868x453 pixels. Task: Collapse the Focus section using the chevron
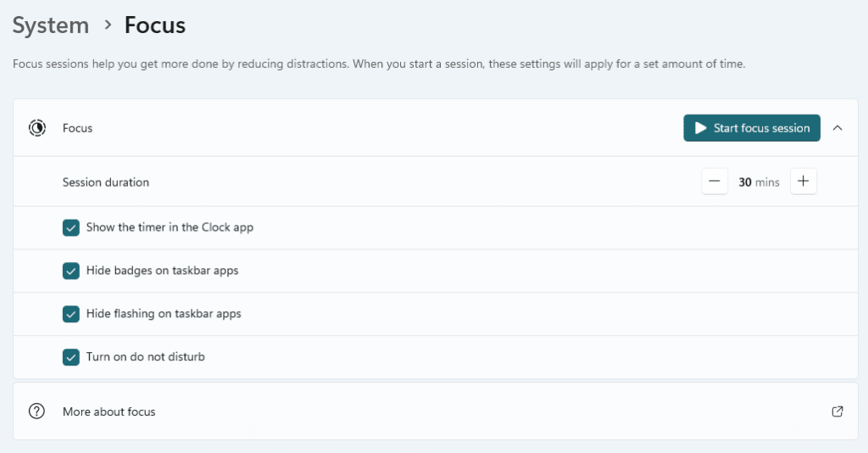837,128
